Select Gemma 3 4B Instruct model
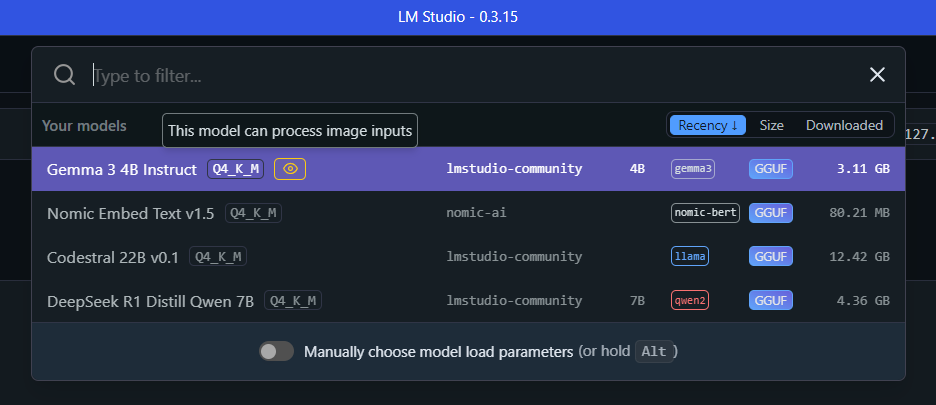The width and height of the screenshot is (936, 405). [x=468, y=169]
